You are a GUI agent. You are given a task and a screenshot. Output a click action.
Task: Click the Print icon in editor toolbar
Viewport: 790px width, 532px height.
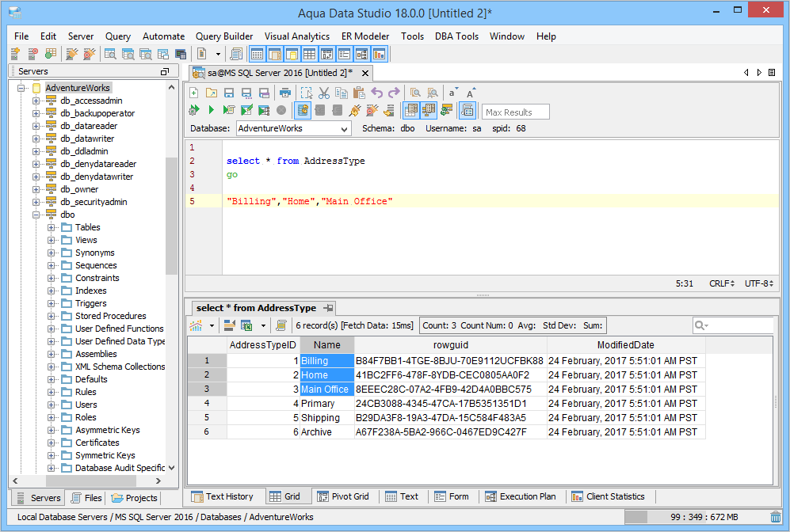284,93
